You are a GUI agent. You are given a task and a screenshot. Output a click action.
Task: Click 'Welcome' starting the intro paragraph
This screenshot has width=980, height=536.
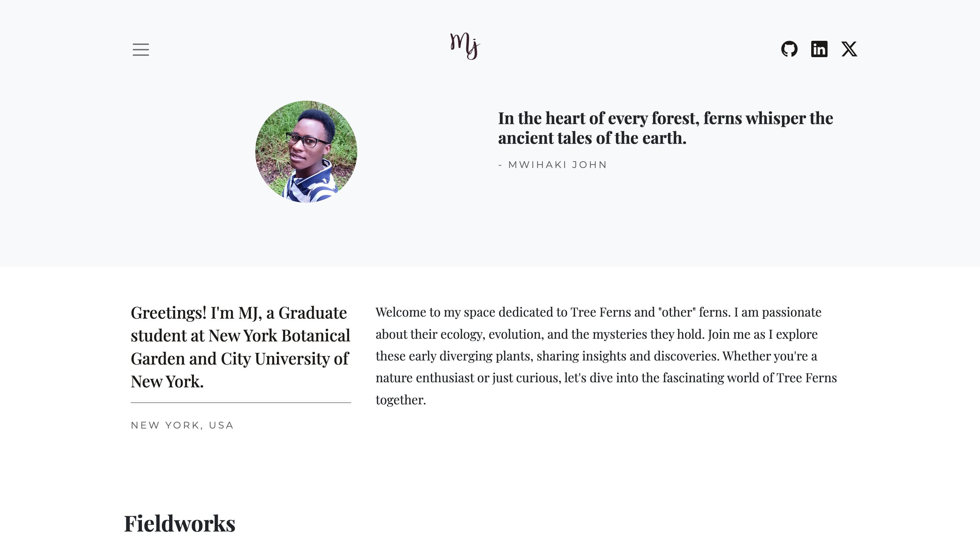[x=401, y=312]
